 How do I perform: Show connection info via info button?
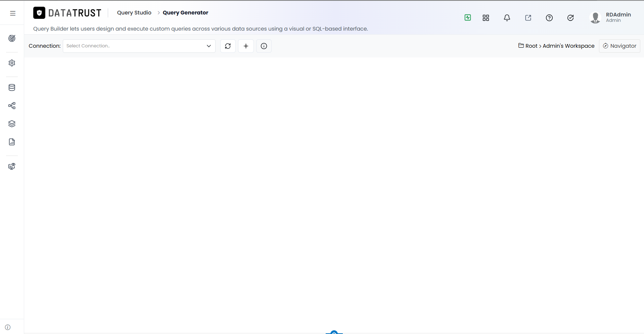pos(264,46)
